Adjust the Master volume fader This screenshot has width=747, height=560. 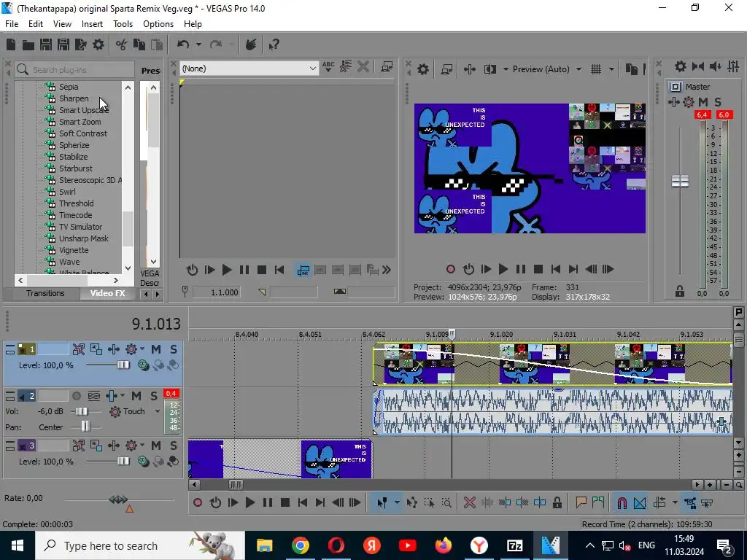(x=681, y=182)
